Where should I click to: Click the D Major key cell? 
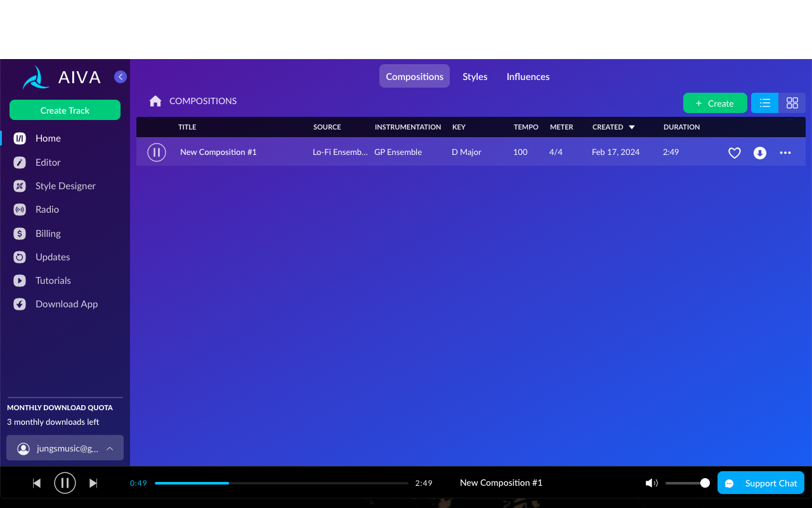pos(466,152)
